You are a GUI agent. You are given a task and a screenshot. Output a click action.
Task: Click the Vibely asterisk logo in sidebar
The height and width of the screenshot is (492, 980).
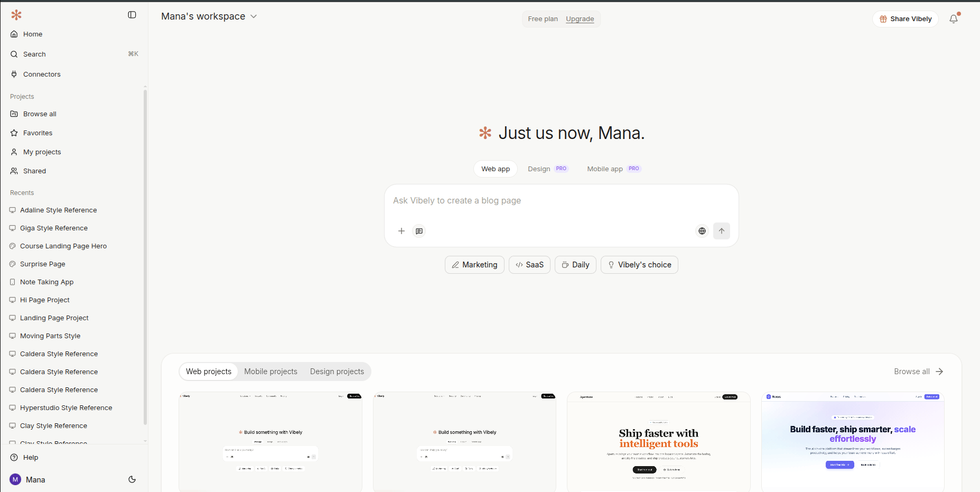pos(16,15)
